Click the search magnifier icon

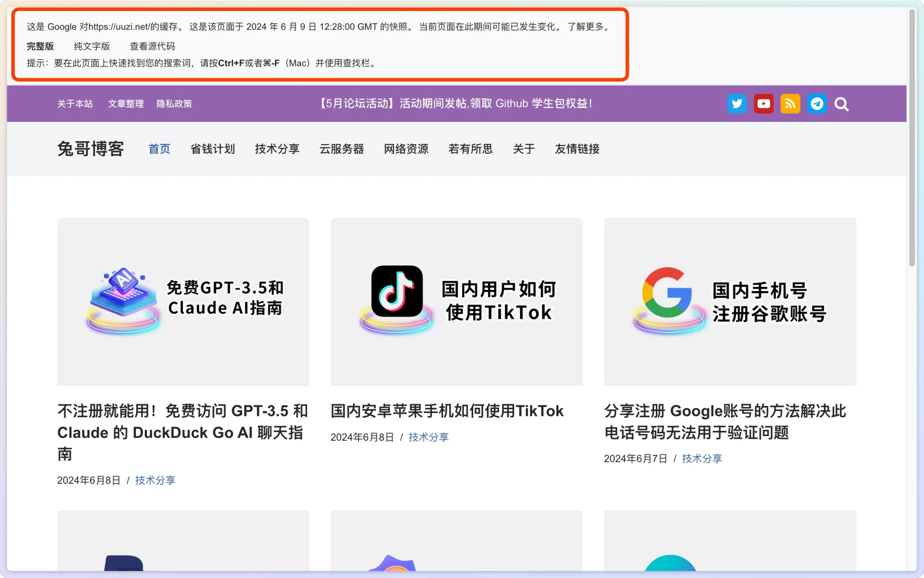[841, 104]
